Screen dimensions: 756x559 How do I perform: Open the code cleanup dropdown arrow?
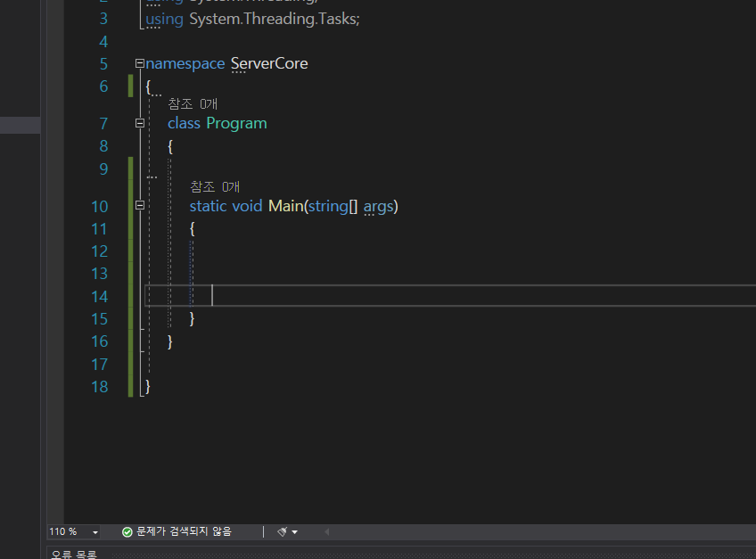point(294,532)
